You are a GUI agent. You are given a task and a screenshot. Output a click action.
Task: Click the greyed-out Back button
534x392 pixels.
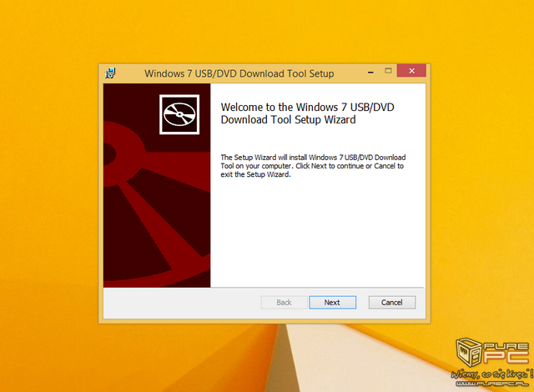[284, 302]
